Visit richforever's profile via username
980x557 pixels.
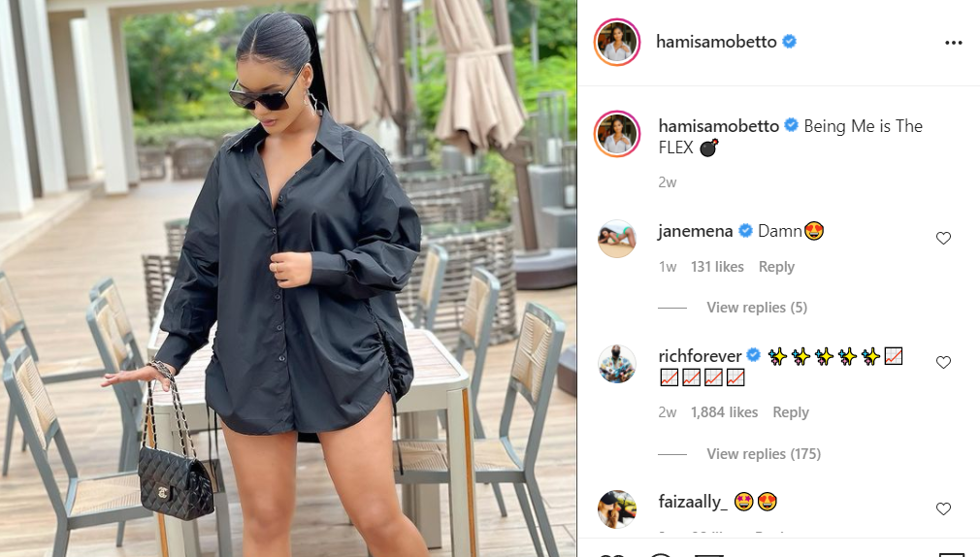coord(700,356)
